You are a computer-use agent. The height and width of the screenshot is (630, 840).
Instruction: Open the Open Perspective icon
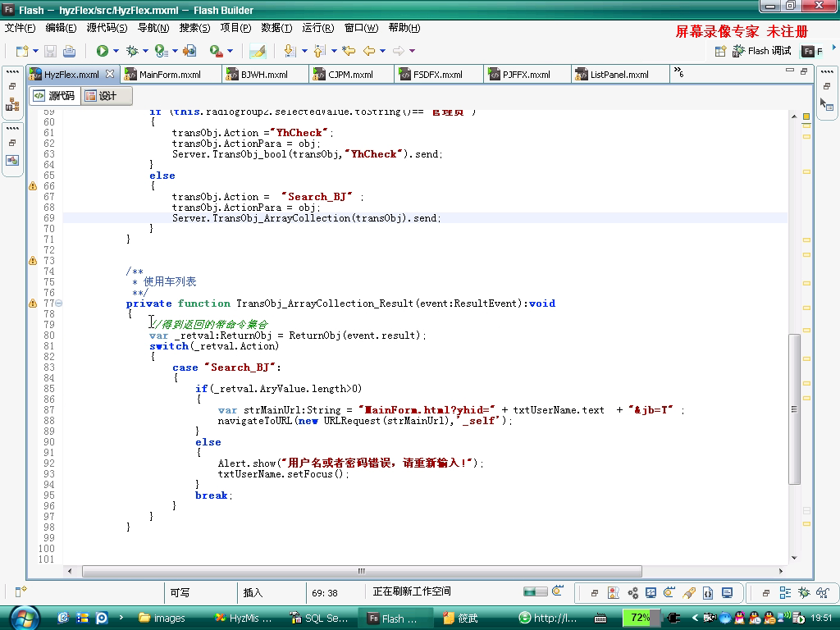720,51
